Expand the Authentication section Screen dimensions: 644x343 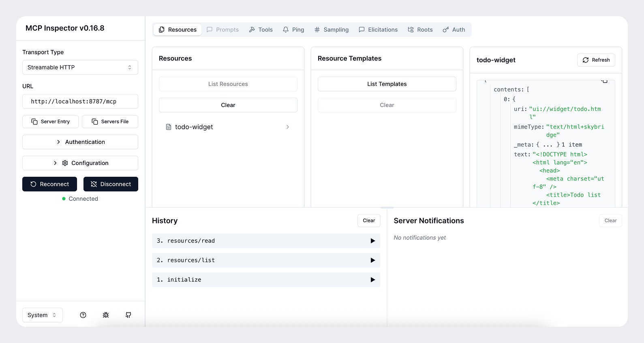point(80,142)
